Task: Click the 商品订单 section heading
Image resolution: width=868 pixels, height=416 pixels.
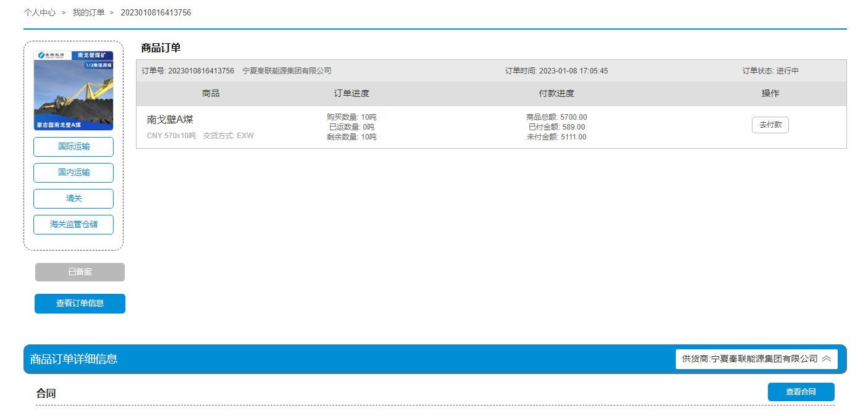Action: coord(161,48)
